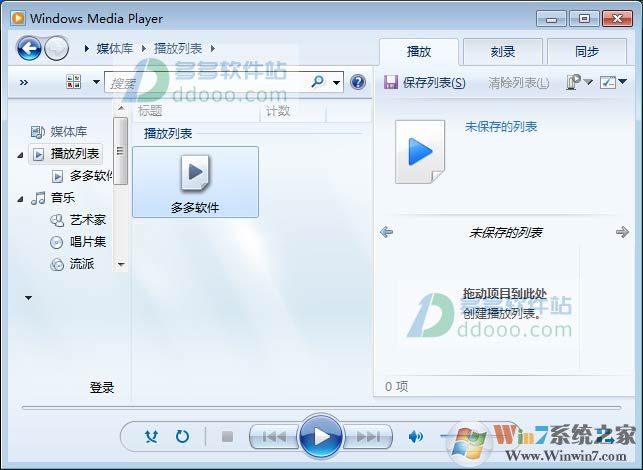The width and height of the screenshot is (643, 470).
Task: Expand the toolbar overflow chevrons
Action: pos(24,82)
